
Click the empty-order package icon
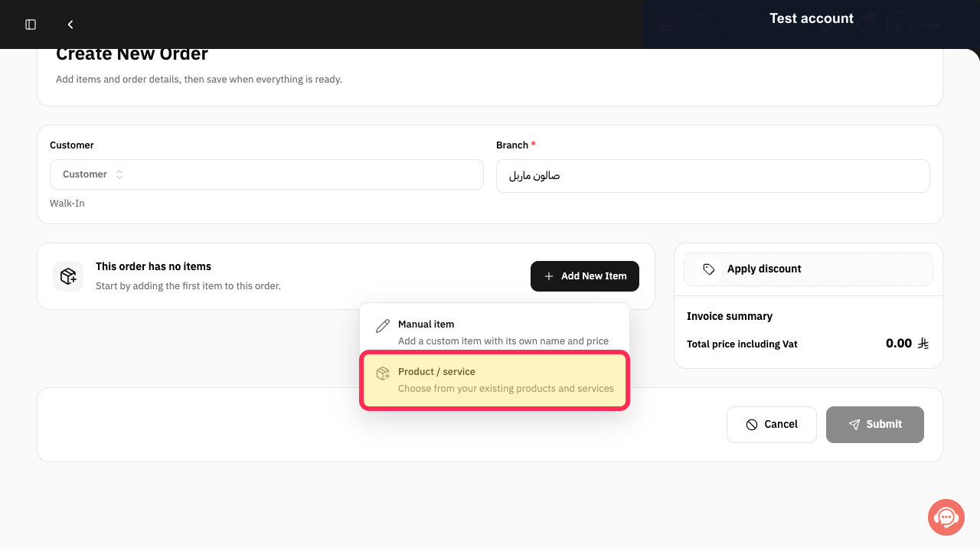68,276
